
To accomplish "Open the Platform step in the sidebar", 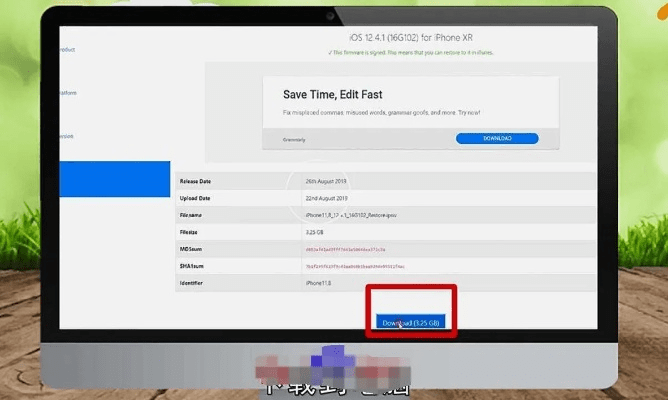I will [66, 93].
